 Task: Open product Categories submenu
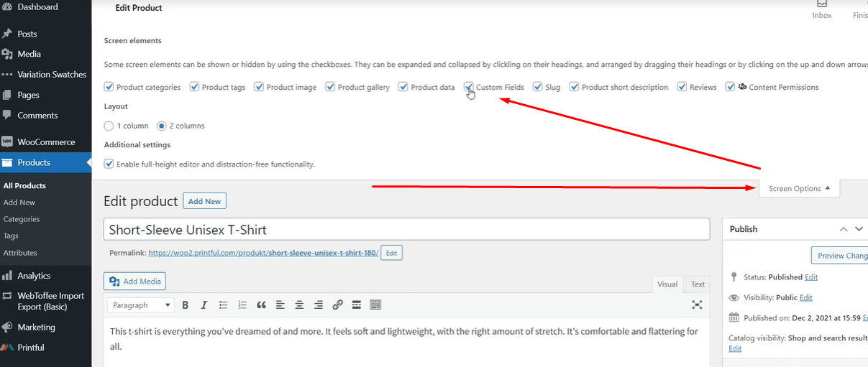(x=22, y=219)
